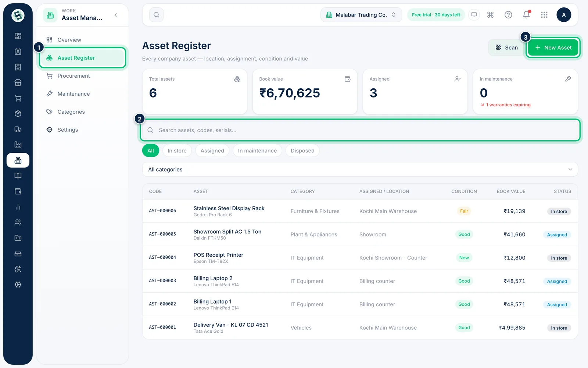Open Settings in the Asset Management sidebar
Screen dimensions: 588x368
(x=83, y=130)
